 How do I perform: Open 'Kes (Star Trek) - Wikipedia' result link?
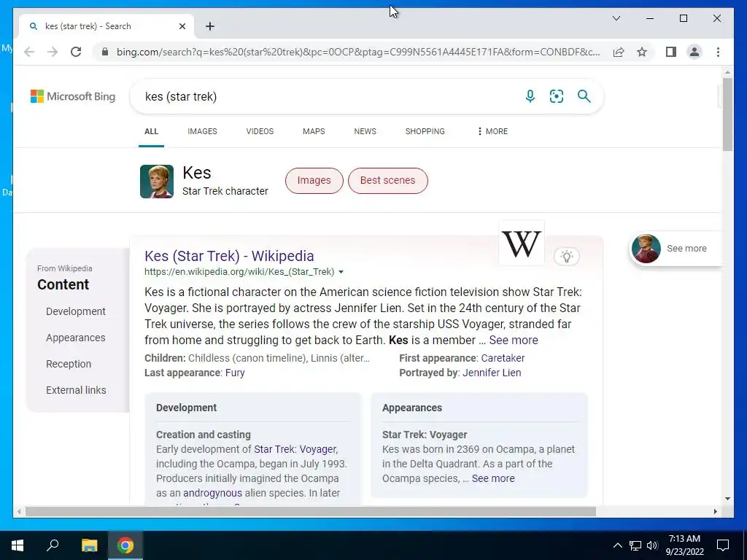[229, 256]
